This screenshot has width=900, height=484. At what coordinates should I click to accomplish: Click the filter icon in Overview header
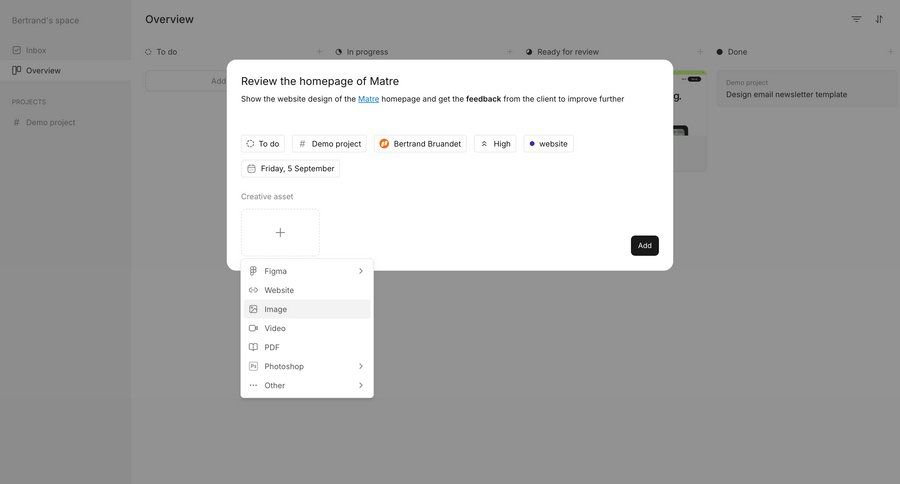tap(856, 19)
